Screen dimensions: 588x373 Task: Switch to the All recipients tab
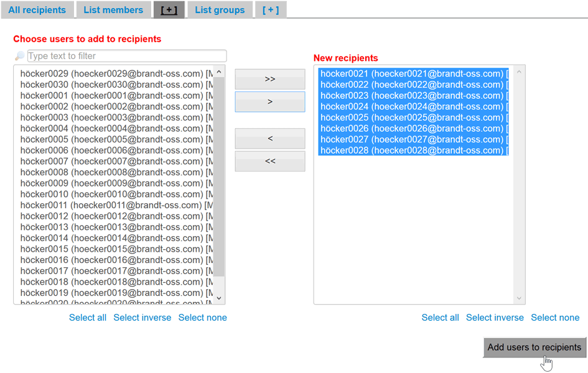tap(37, 10)
